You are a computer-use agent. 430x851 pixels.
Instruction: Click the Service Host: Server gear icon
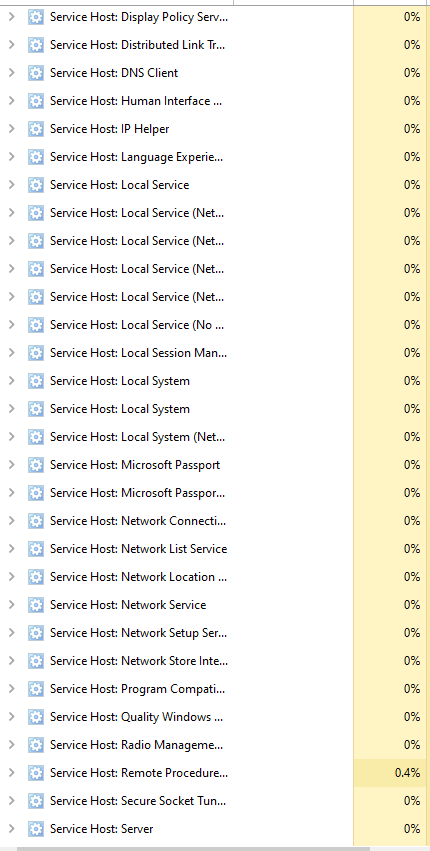(35, 829)
